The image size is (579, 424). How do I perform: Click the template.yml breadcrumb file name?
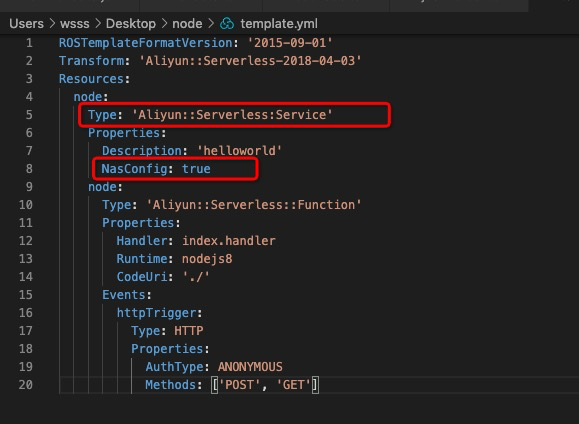tap(279, 24)
